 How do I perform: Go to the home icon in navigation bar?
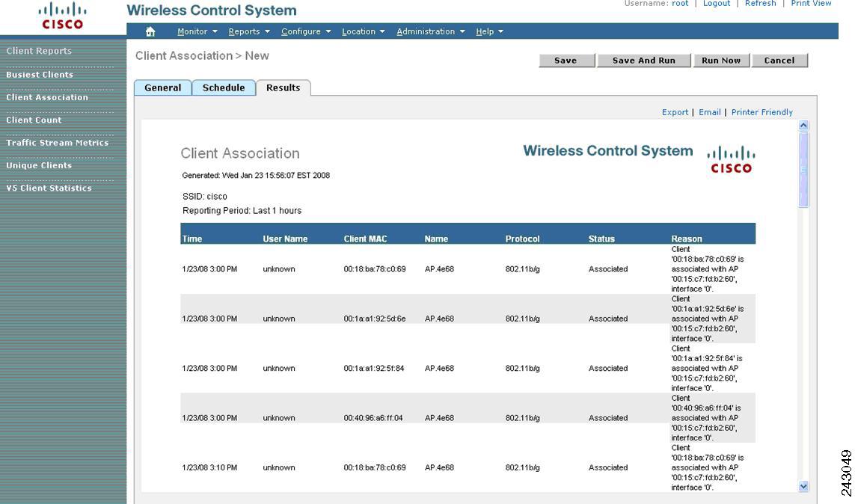point(150,31)
